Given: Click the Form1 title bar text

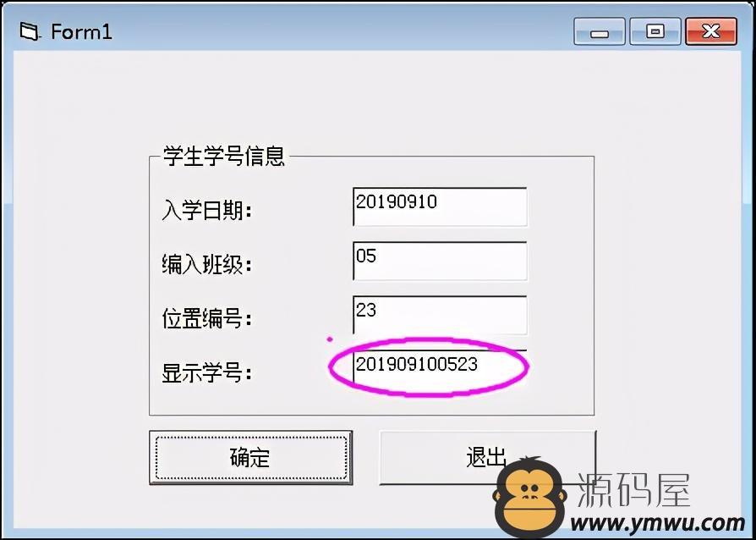Looking at the screenshot, I should 81,32.
